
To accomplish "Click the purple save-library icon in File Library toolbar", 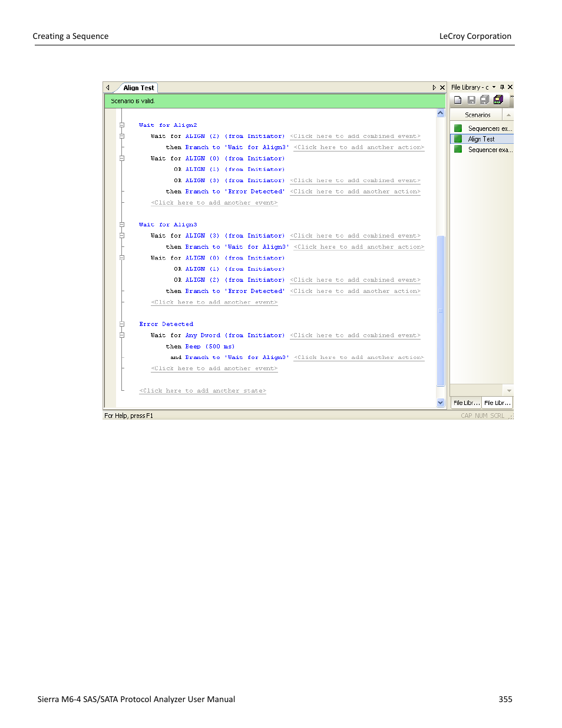I will click(x=498, y=100).
